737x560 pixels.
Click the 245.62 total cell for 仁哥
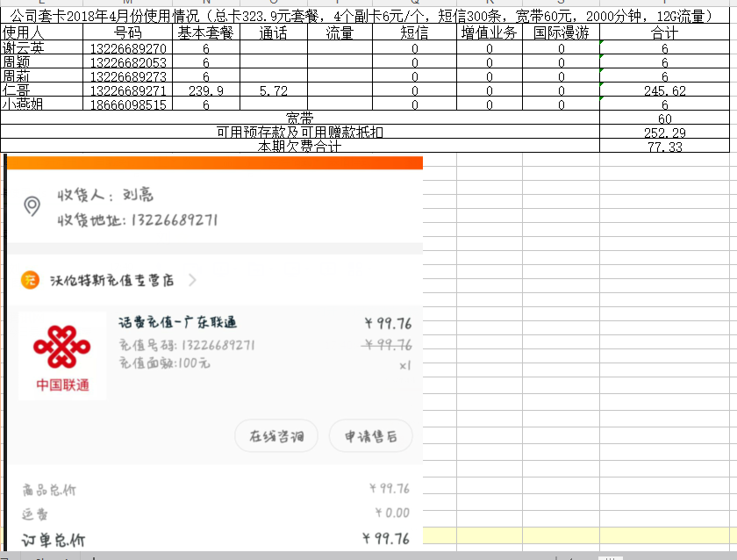click(664, 90)
